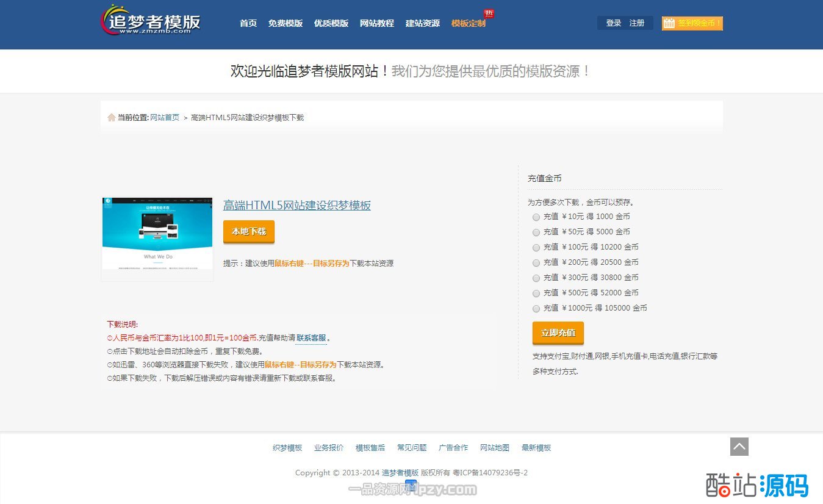
Task: Open the 网站地图 footer link
Action: [494, 448]
